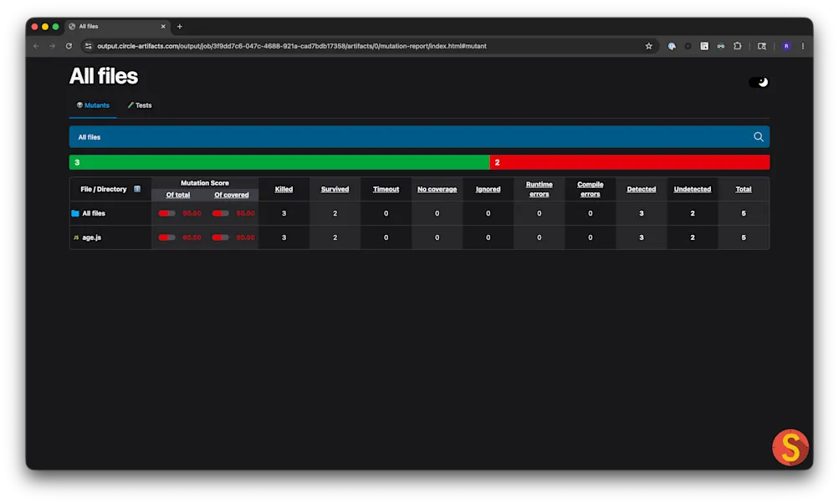Open the tab search icon in toolbar
This screenshot has width=839, height=504.
pos(761,46)
